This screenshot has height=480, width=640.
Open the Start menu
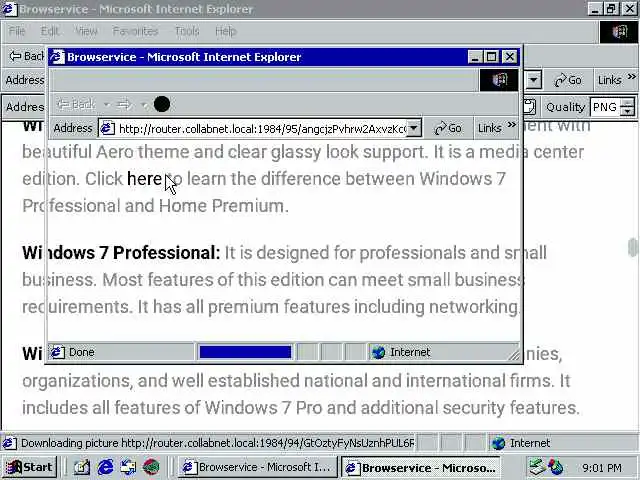pyautogui.click(x=30, y=467)
